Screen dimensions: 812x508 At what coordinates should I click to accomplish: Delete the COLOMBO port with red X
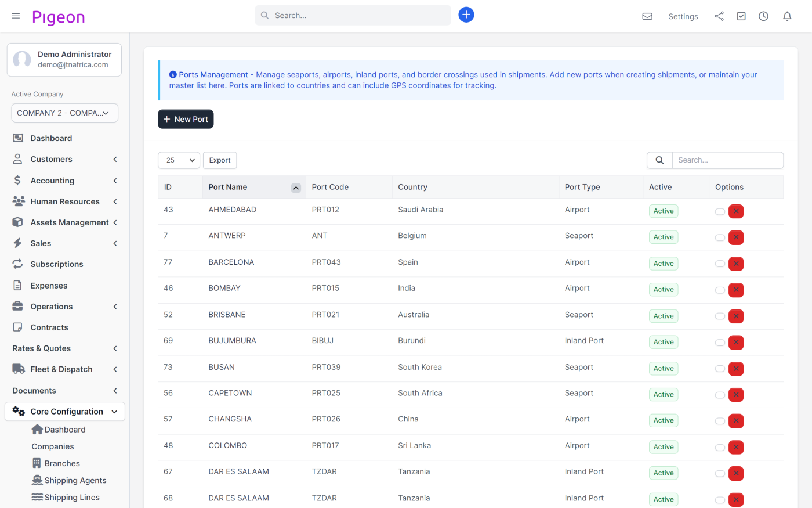tap(736, 448)
